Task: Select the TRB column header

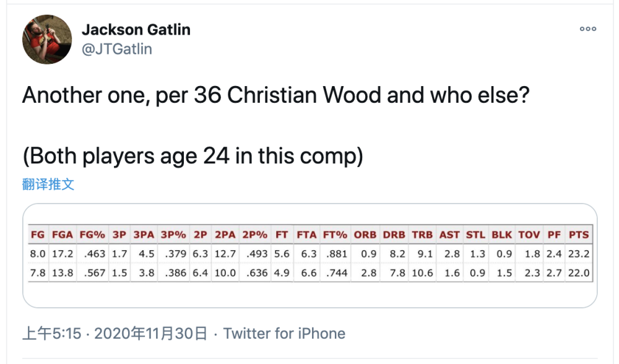Action: pyautogui.click(x=422, y=235)
